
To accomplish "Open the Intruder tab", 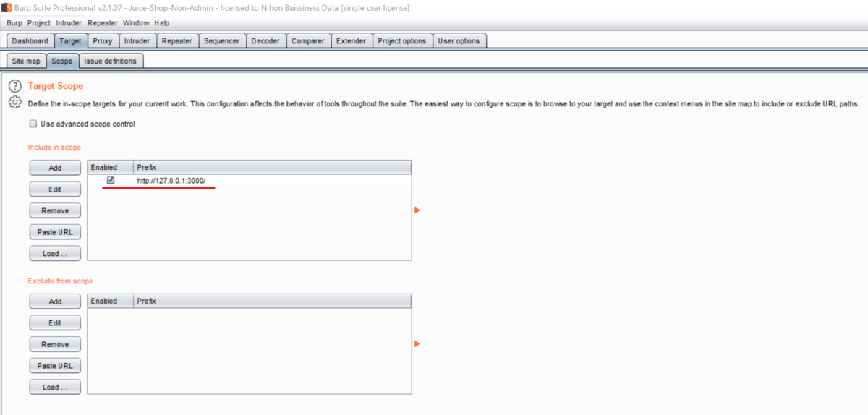I will [137, 41].
